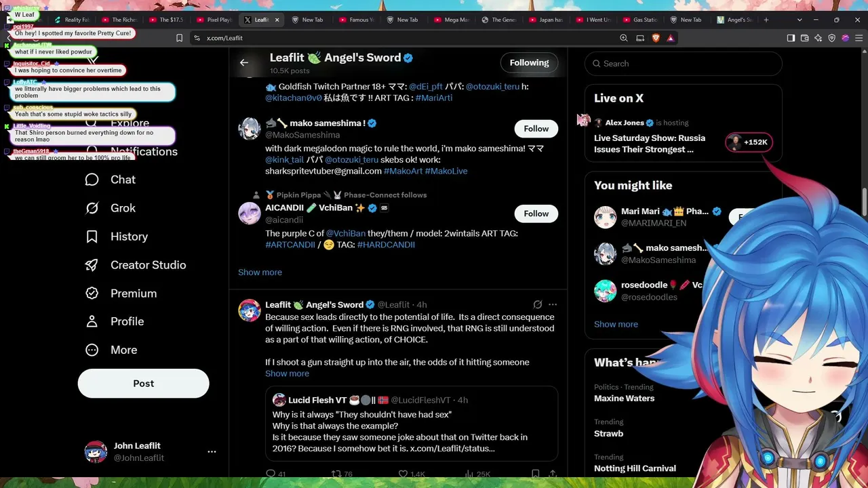The height and width of the screenshot is (488, 868).
Task: Switch to the Angel's Sword tab
Action: (x=734, y=20)
